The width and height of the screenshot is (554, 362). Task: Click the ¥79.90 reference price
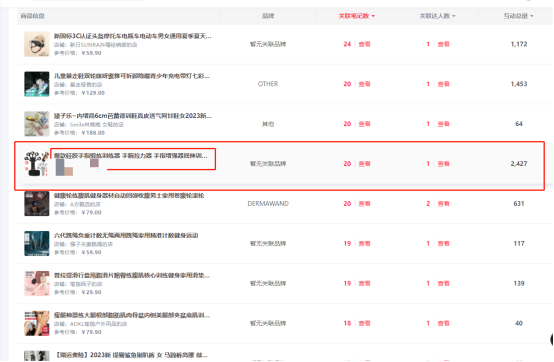pyautogui.click(x=91, y=332)
